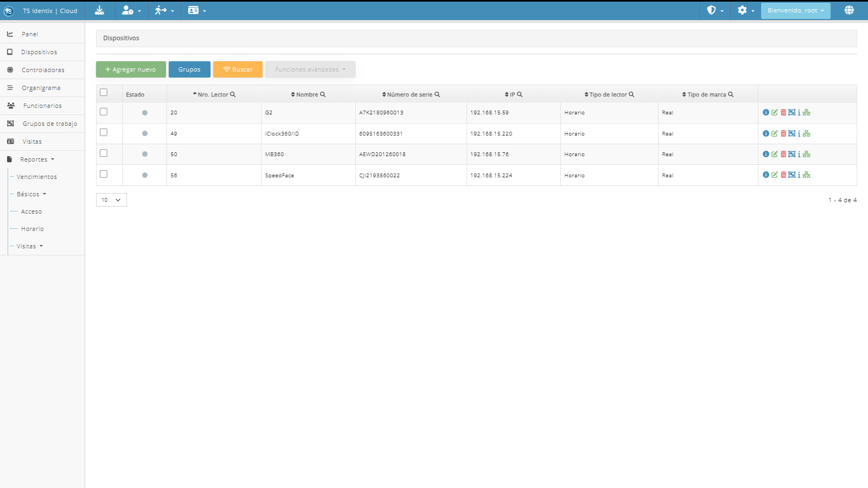
Task: Click the edit icon for MB360
Action: point(775,154)
